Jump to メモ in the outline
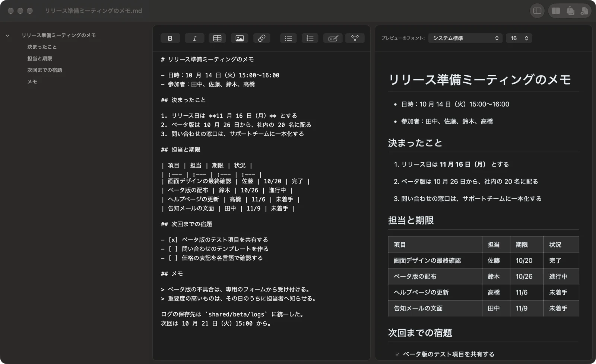This screenshot has height=364, width=596. tap(32, 82)
